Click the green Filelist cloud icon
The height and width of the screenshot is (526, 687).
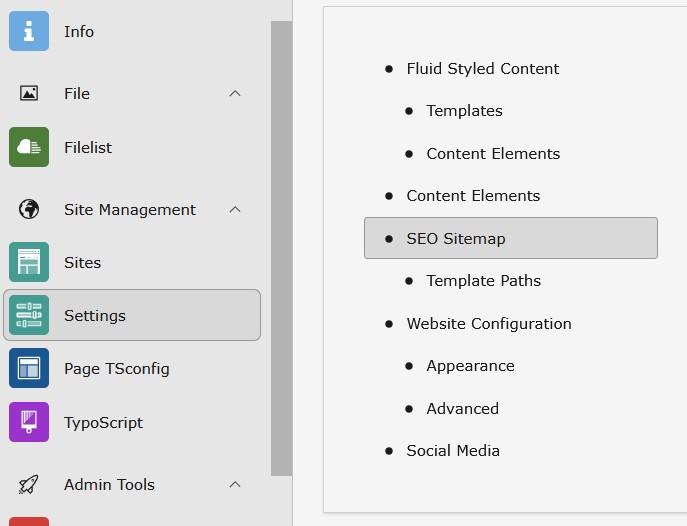29,147
